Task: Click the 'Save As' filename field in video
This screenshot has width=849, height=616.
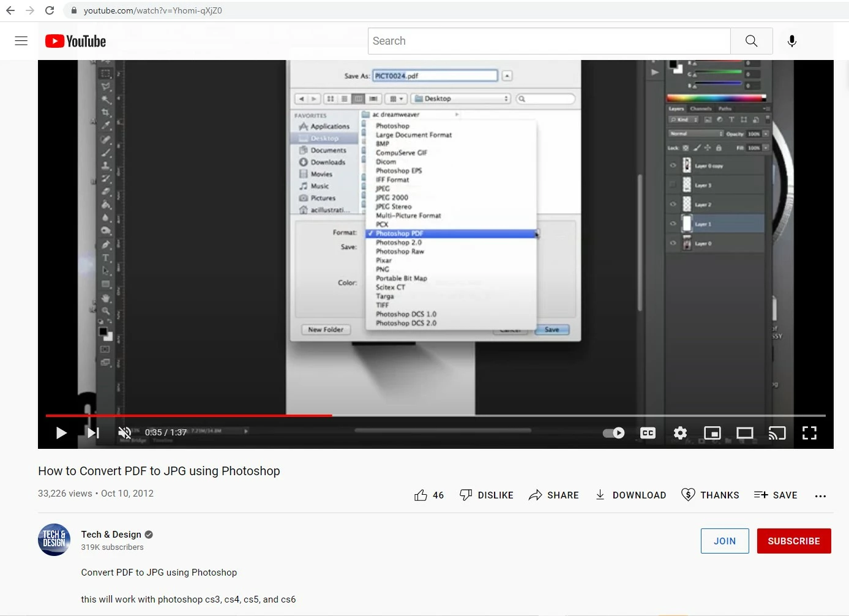Action: [x=435, y=76]
